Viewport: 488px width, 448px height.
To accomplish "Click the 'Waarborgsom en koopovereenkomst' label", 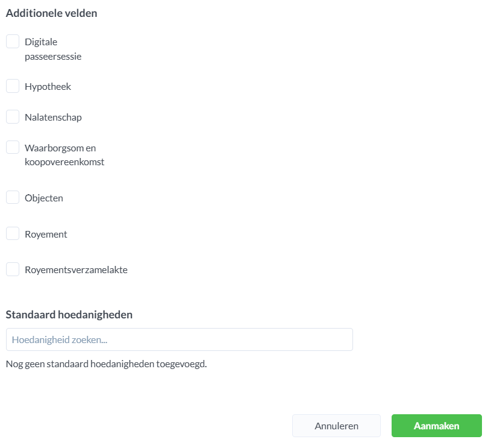I will coord(64,155).
